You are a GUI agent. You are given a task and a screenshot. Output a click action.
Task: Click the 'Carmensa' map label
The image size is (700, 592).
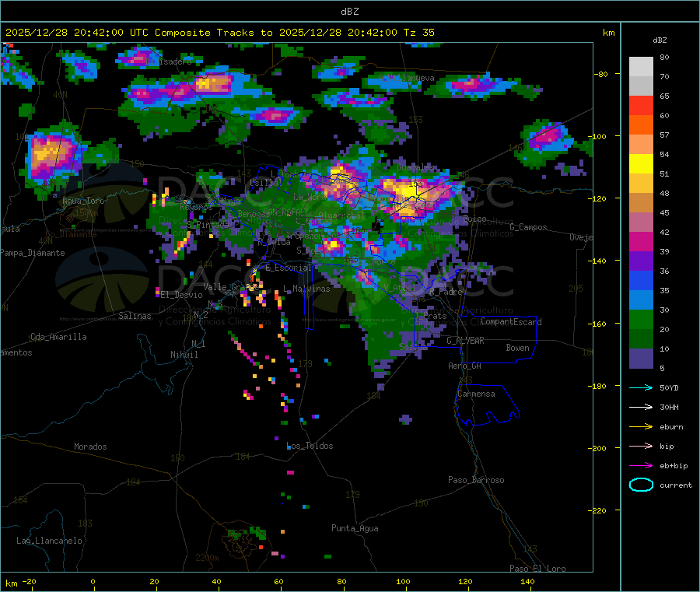[476, 394]
